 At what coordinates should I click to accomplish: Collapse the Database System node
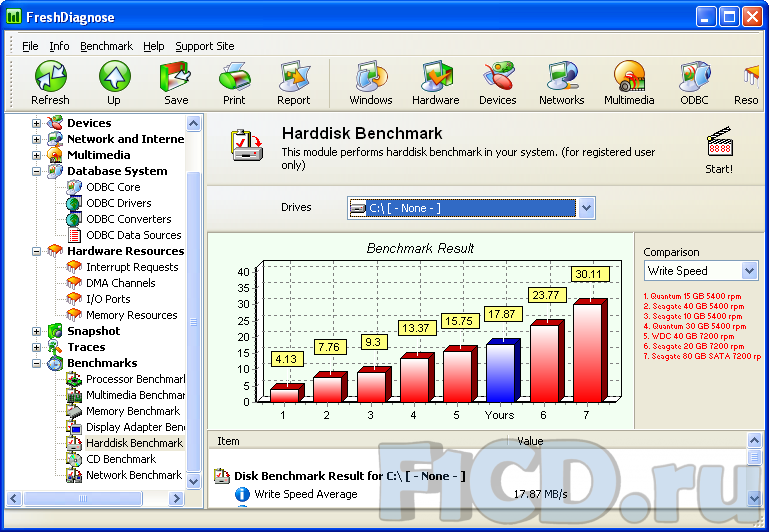point(36,171)
